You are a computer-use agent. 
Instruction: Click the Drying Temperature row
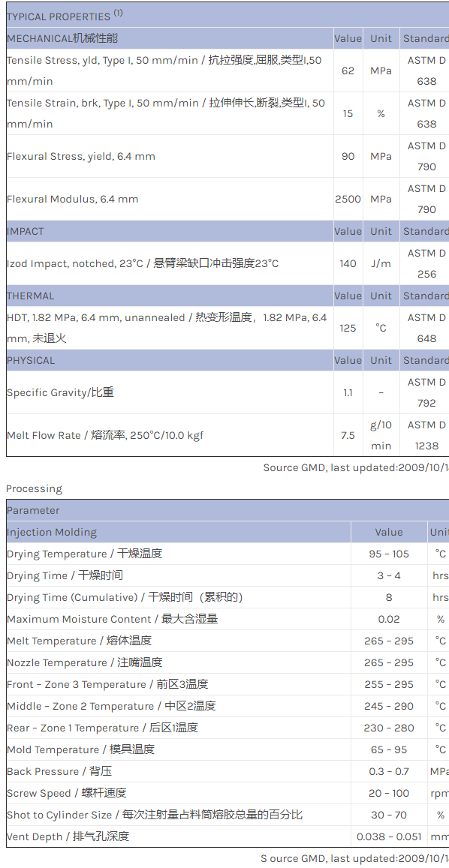pyautogui.click(x=228, y=554)
